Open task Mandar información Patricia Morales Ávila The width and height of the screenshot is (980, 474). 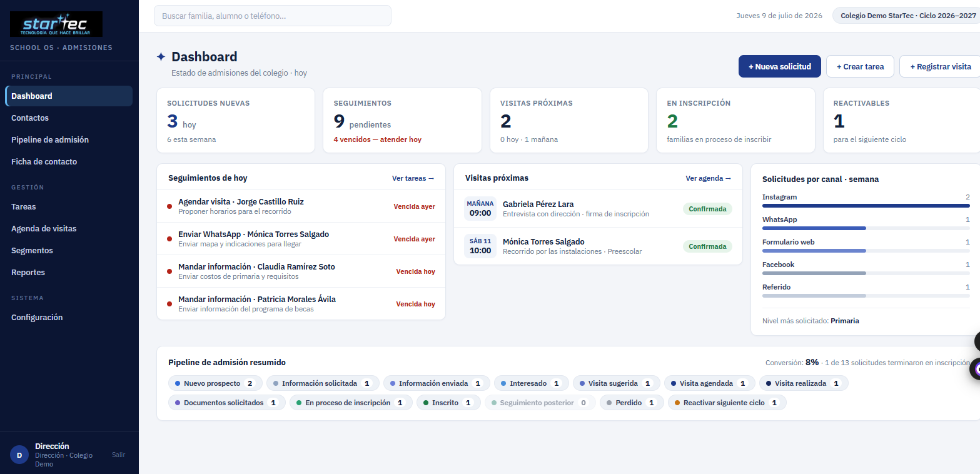301,304
